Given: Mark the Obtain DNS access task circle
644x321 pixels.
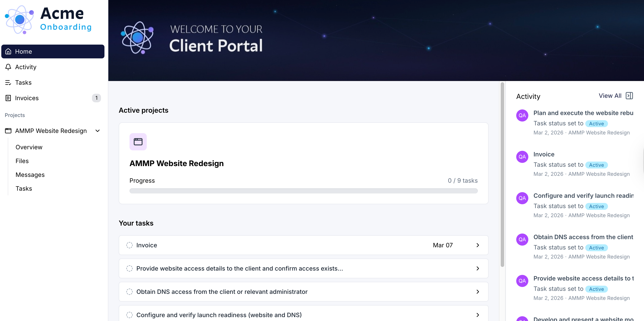Looking at the screenshot, I should click(129, 292).
